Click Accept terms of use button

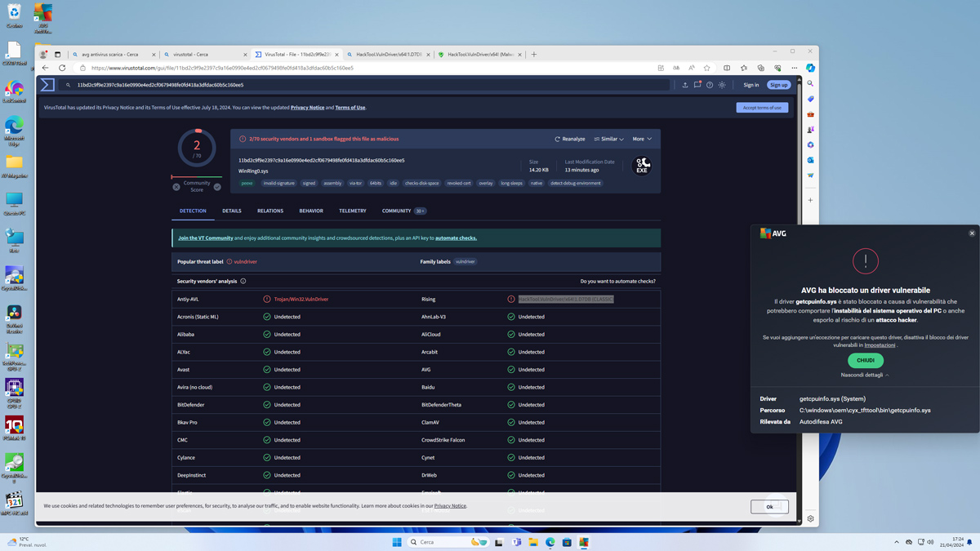762,108
